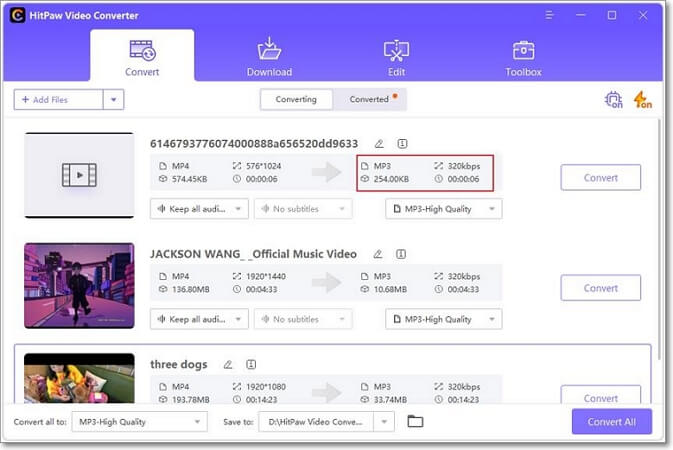Click the 136.80MB source size value
The height and width of the screenshot is (450, 673).
[x=191, y=289]
